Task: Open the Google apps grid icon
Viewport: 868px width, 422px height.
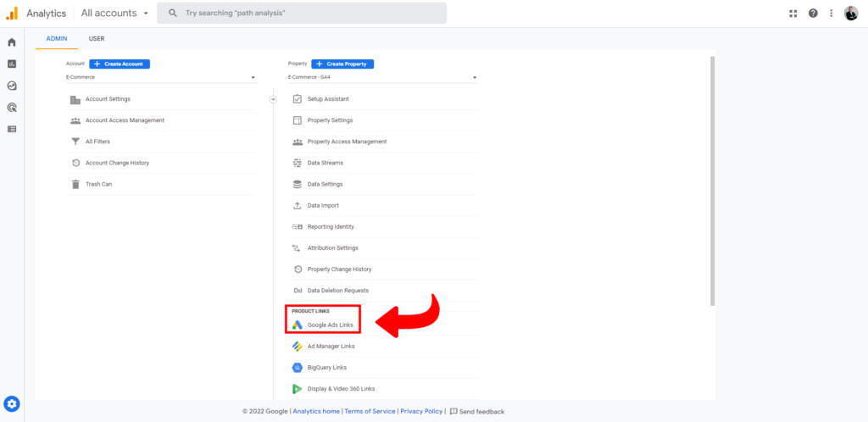Action: [x=793, y=14]
